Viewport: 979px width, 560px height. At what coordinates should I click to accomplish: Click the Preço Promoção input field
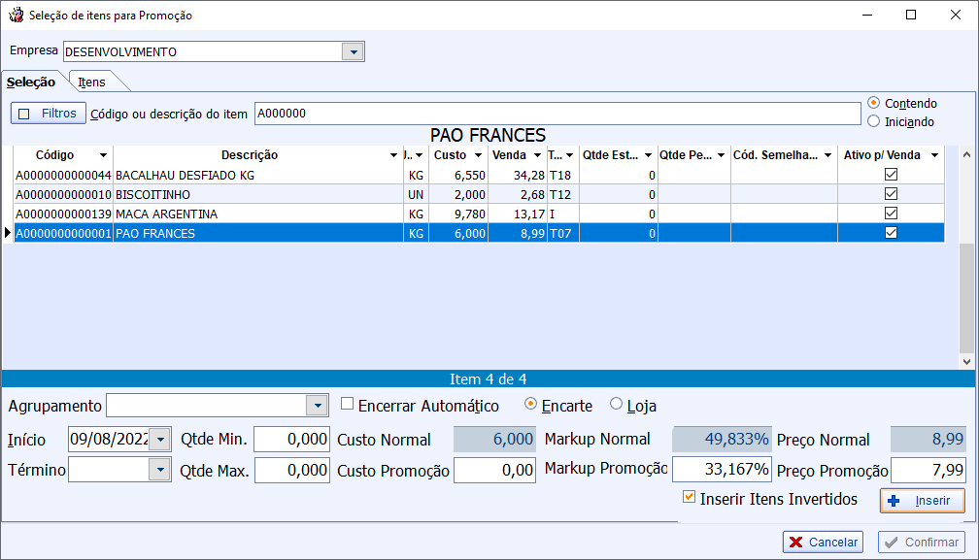(x=928, y=471)
